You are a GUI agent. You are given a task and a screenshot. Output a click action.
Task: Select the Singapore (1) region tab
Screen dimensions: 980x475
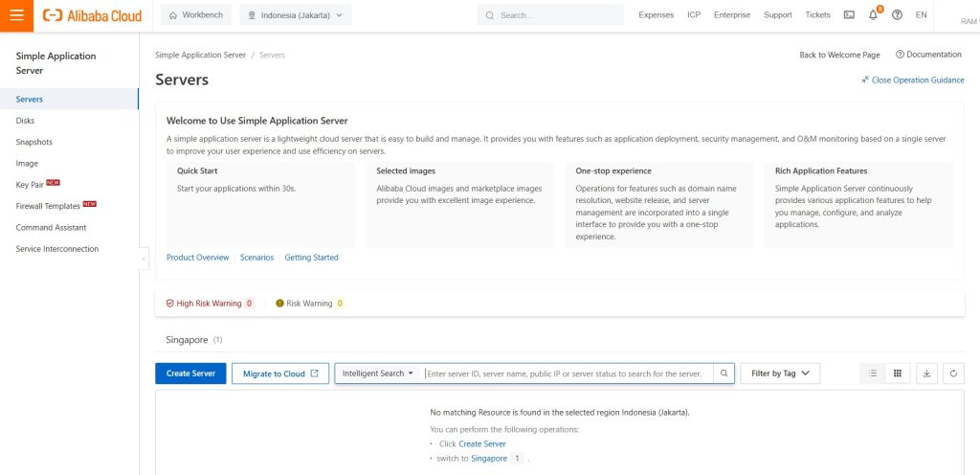[193, 340]
